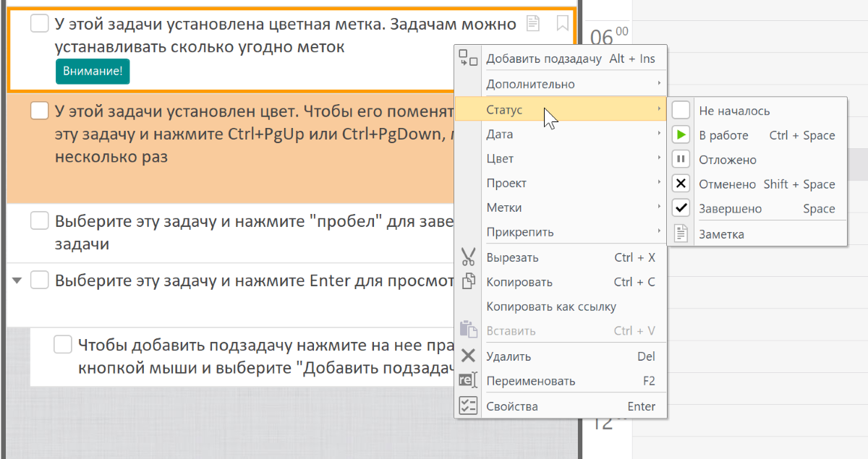
Task: Click the copy icon next to Копировать
Action: (x=468, y=282)
